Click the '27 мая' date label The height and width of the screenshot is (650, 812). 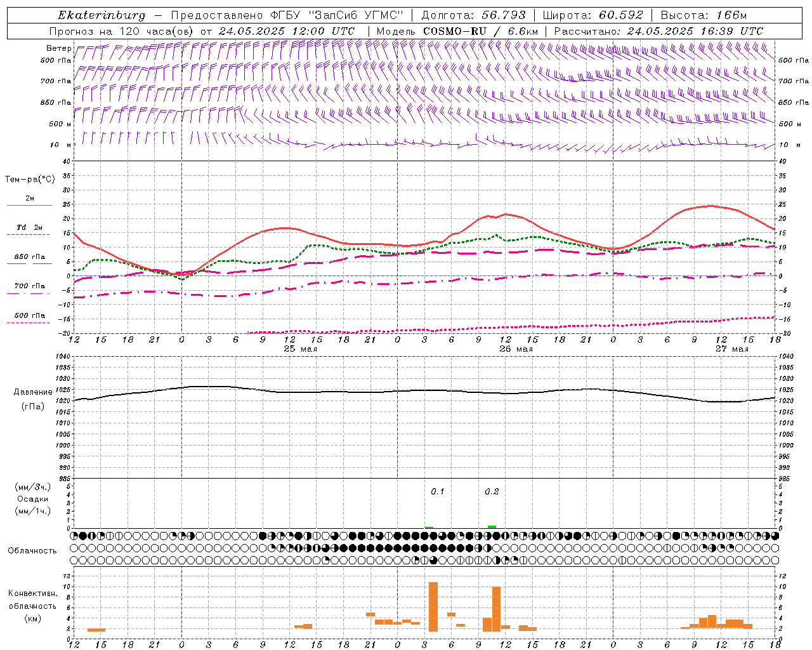(x=732, y=349)
